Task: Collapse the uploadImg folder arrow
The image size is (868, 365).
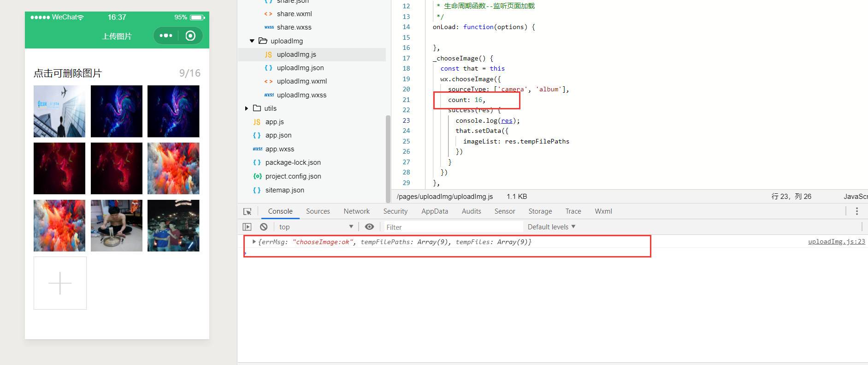Action: coord(252,41)
